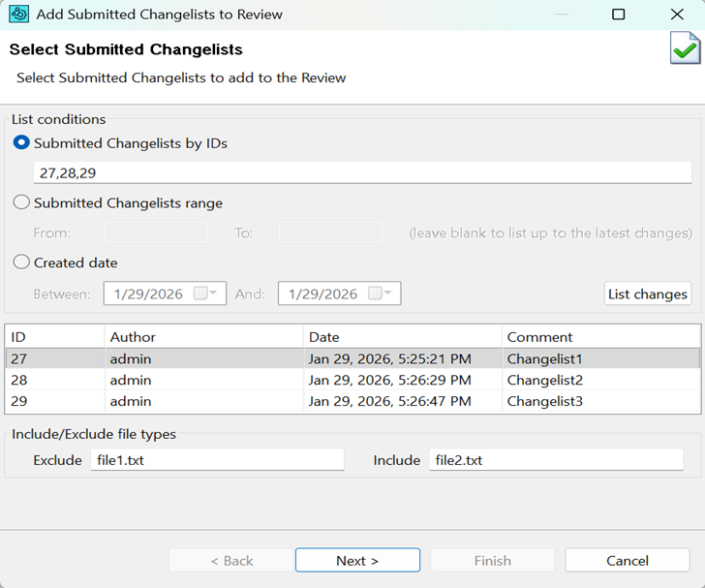Click the Comment column header
705x588 pixels.
point(601,336)
